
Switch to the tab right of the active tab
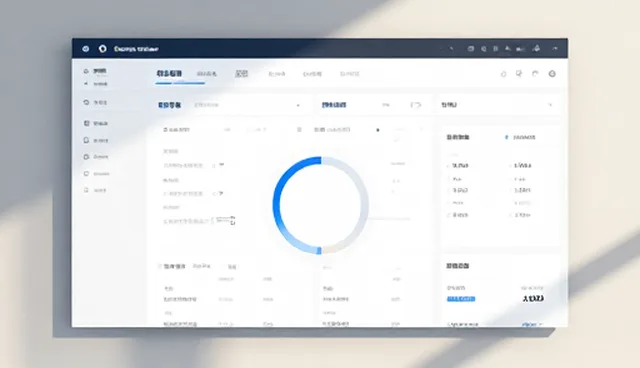pos(207,74)
